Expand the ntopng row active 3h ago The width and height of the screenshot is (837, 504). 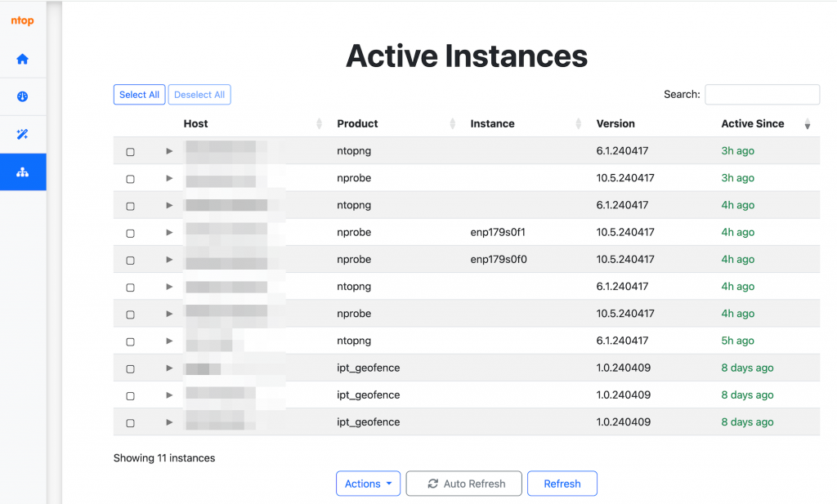click(169, 151)
